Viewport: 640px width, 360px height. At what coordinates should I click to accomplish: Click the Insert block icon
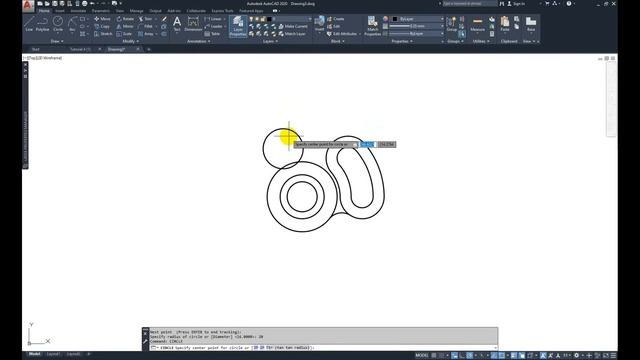coord(319,24)
